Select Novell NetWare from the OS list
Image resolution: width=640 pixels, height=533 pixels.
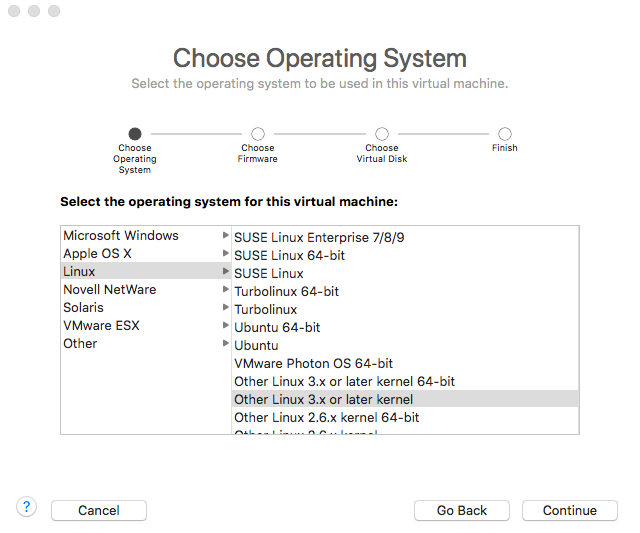pos(109,289)
